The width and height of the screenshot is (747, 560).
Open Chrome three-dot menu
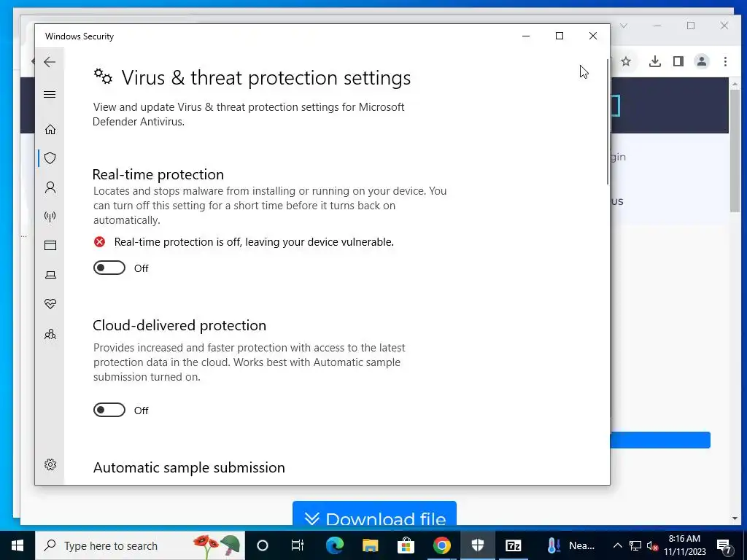click(x=725, y=61)
